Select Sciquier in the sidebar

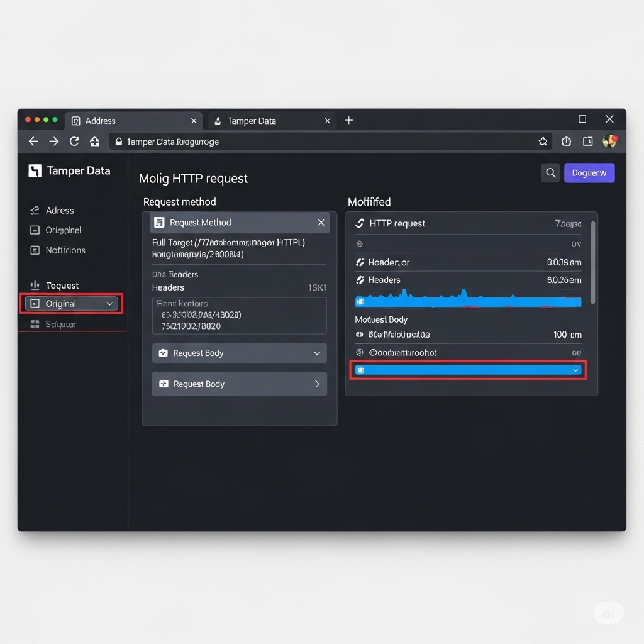61,325
